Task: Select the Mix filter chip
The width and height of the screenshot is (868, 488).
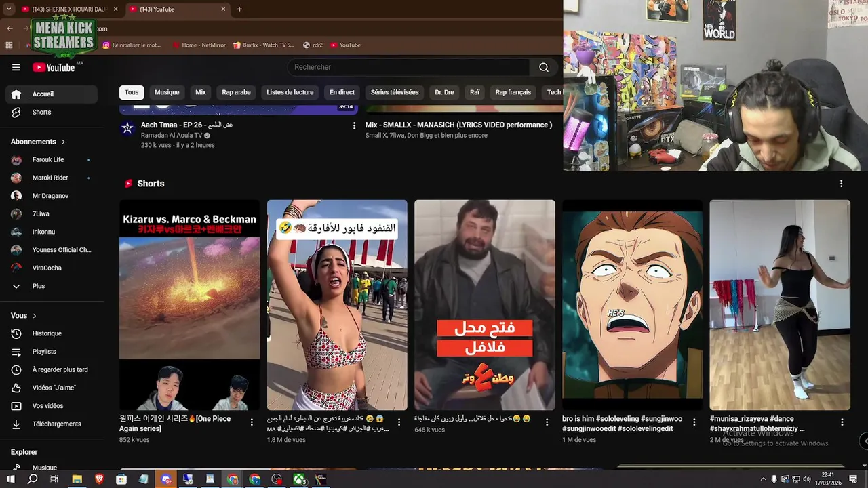Action: (x=201, y=92)
